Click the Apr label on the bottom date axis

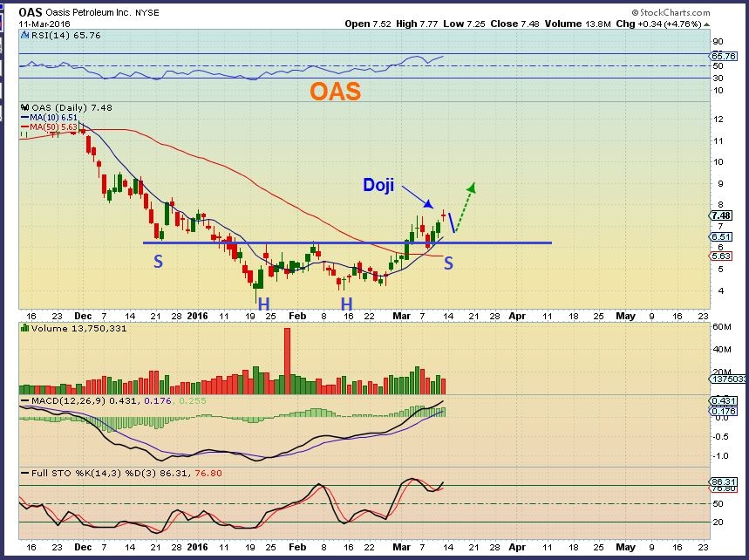click(517, 547)
